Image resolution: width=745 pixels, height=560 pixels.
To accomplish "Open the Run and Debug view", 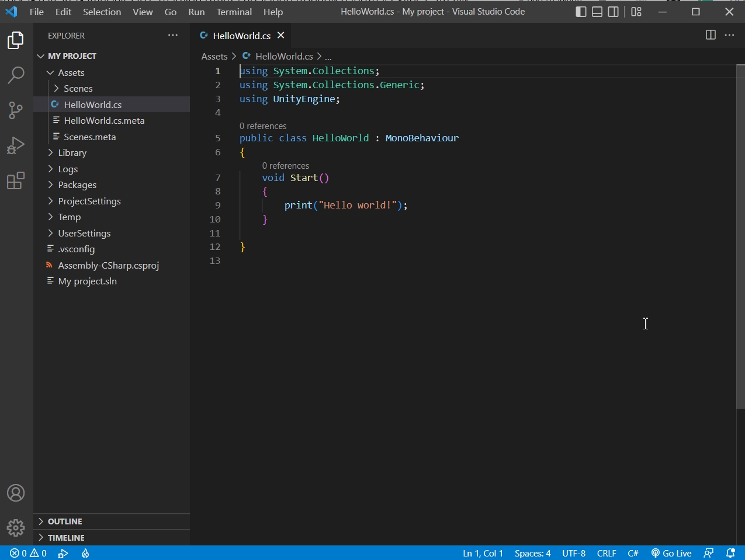I will click(x=16, y=145).
